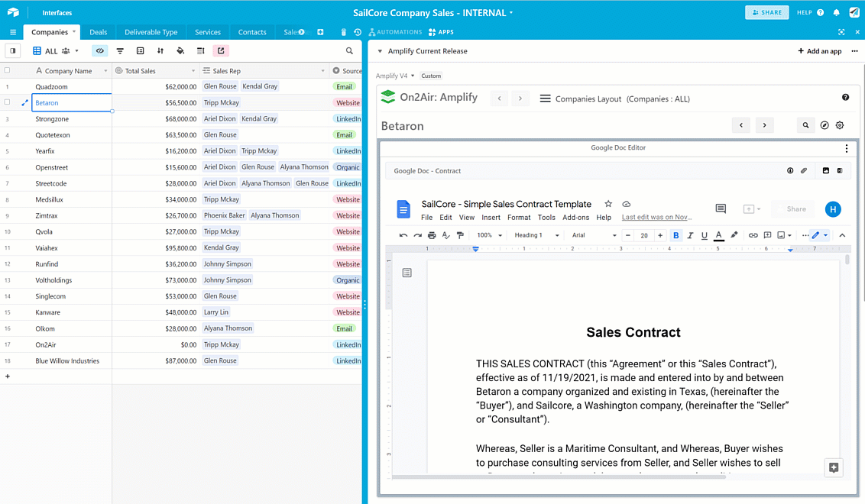Tick the select-all rows checkbox
Image resolution: width=865 pixels, height=504 pixels.
pyautogui.click(x=7, y=70)
